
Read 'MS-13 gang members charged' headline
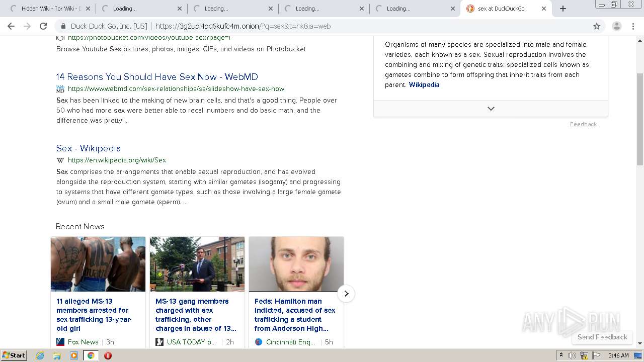[x=196, y=315]
